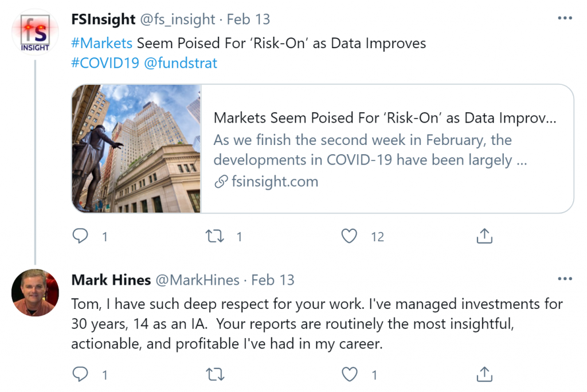Like the FSInsight tweet

[349, 236]
